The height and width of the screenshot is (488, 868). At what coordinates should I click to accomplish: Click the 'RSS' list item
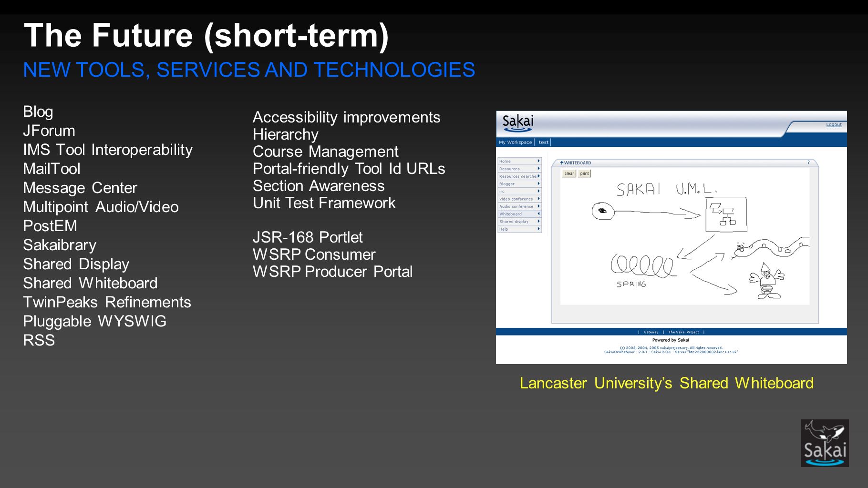click(39, 340)
